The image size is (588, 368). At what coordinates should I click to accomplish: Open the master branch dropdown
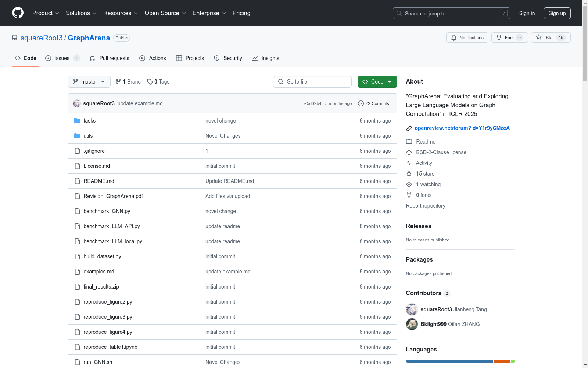pyautogui.click(x=89, y=82)
